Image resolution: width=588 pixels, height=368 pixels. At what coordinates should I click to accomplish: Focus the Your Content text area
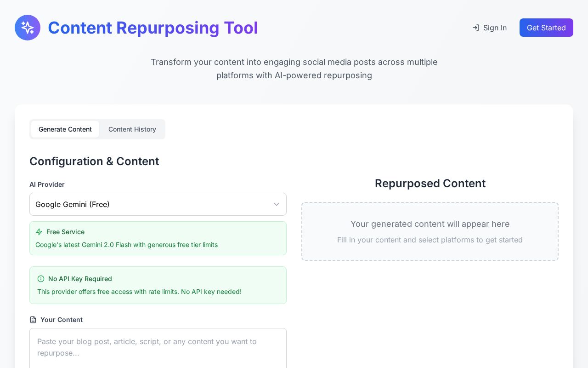(158, 348)
